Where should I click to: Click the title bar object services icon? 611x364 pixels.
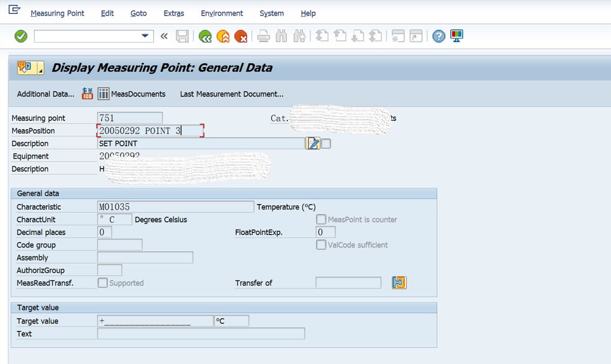coord(25,68)
